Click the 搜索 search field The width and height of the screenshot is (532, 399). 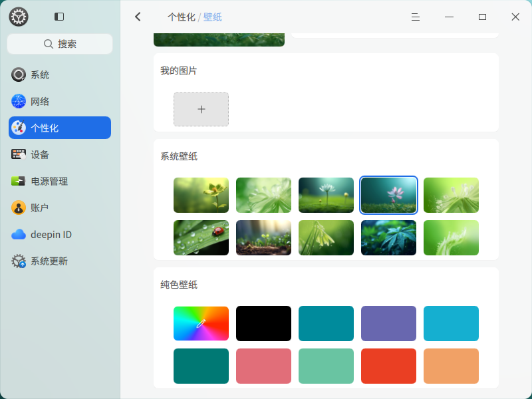60,44
